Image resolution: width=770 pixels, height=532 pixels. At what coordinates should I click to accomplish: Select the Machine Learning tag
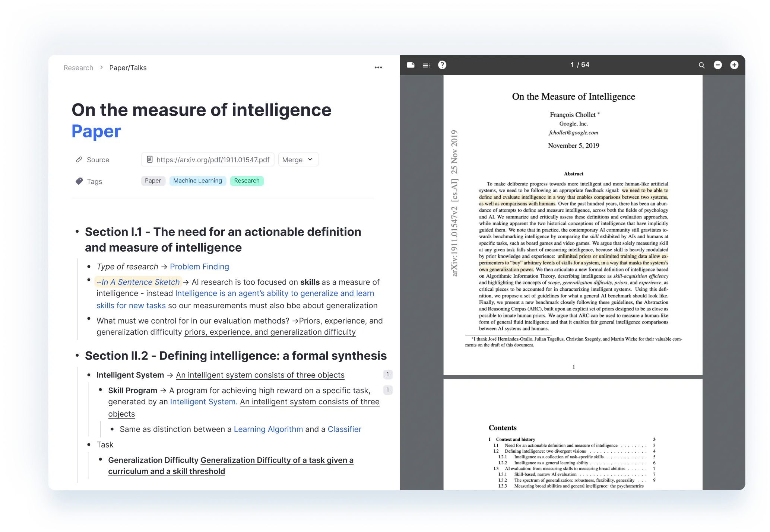[197, 181]
